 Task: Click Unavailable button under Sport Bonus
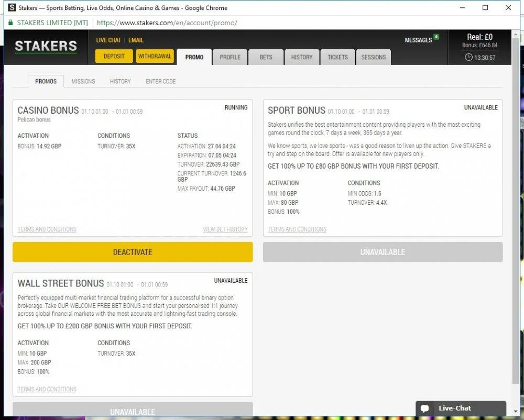(383, 252)
